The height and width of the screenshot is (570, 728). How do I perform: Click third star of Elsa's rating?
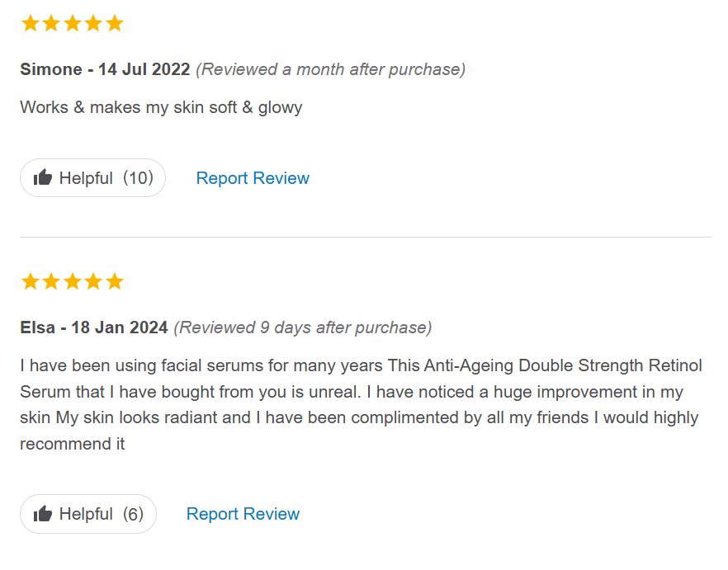pos(73,281)
